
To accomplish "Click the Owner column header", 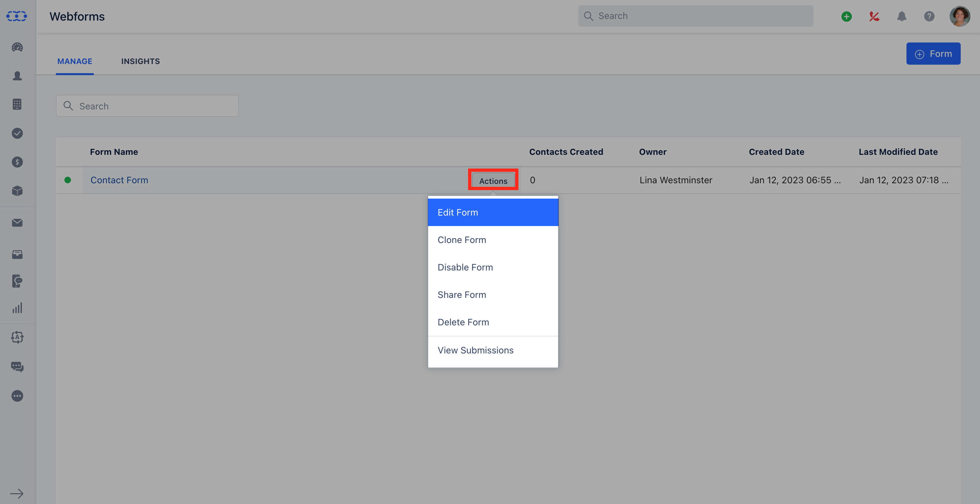I will (652, 152).
